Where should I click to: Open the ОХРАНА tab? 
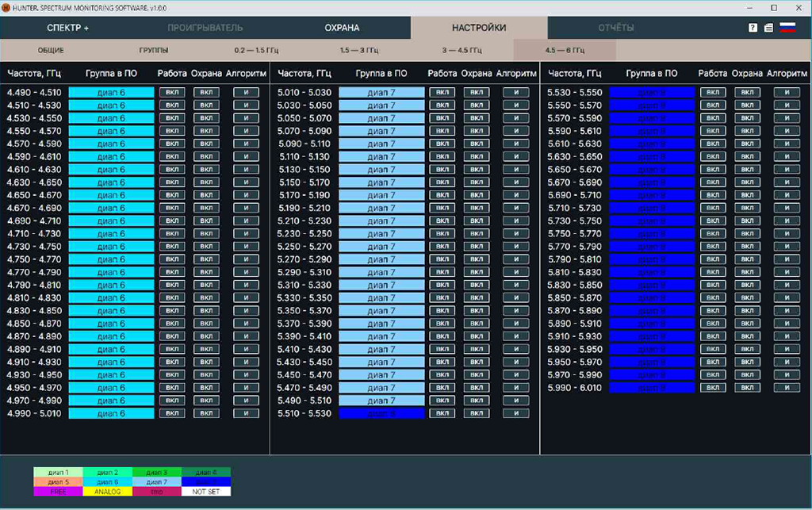(x=342, y=28)
